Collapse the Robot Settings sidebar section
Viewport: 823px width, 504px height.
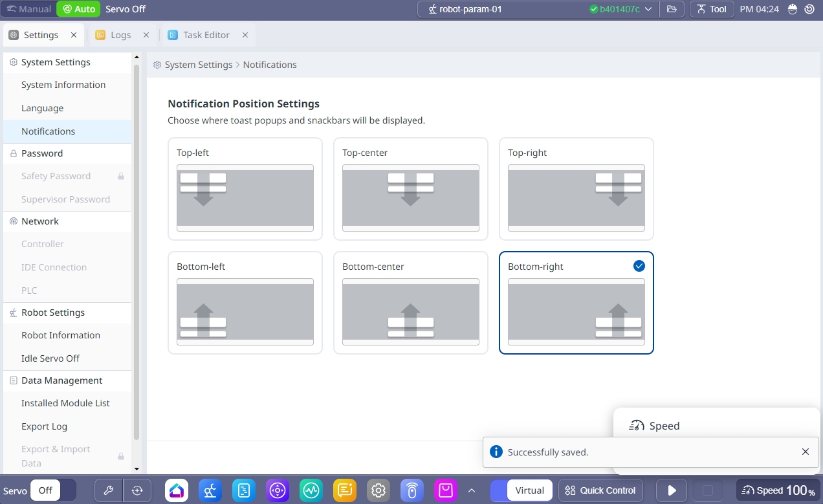[x=53, y=312]
